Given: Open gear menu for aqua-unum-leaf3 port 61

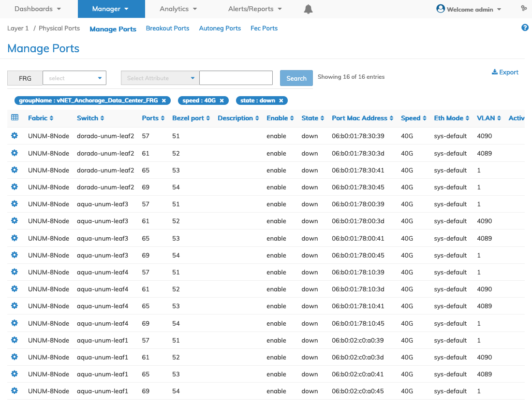Looking at the screenshot, I should pos(14,221).
